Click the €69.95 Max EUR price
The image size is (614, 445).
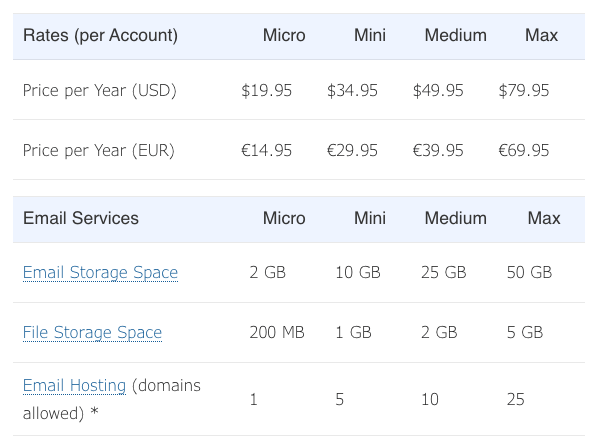(x=524, y=150)
